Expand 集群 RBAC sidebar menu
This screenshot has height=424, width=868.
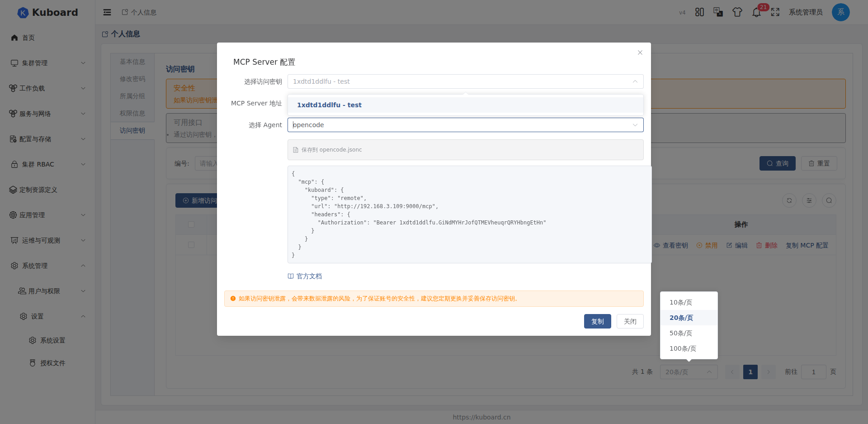47,164
